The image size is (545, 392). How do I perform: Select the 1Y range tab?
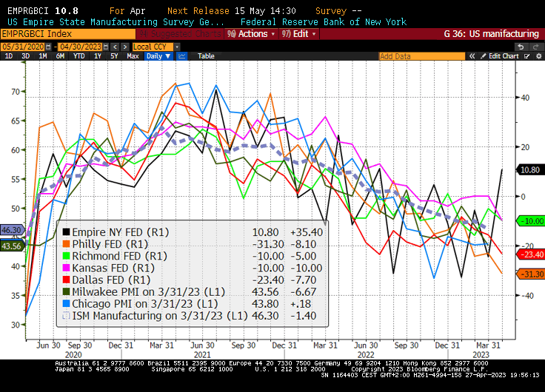(x=98, y=56)
